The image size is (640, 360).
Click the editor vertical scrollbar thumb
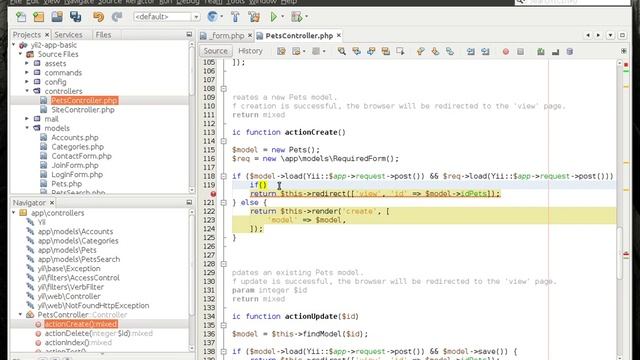click(x=620, y=253)
